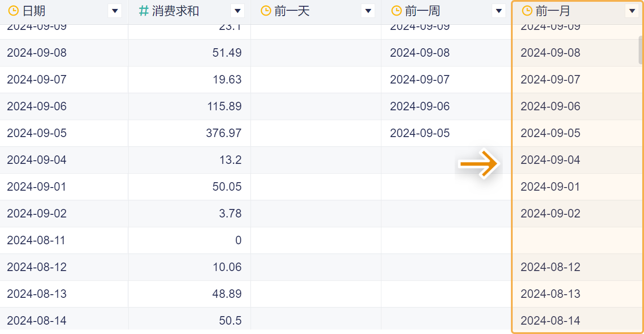Screen dimensions: 644x334
Task: Click the 2024-08-11 date cell
Action: [36, 240]
